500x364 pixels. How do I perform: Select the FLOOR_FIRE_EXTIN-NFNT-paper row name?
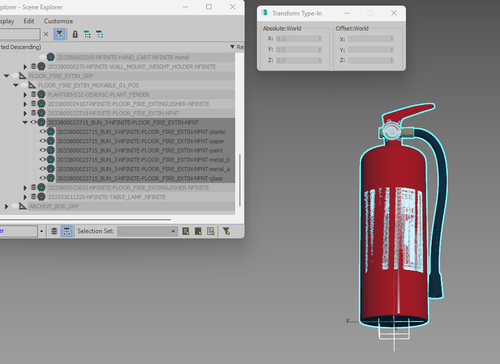[141, 141]
